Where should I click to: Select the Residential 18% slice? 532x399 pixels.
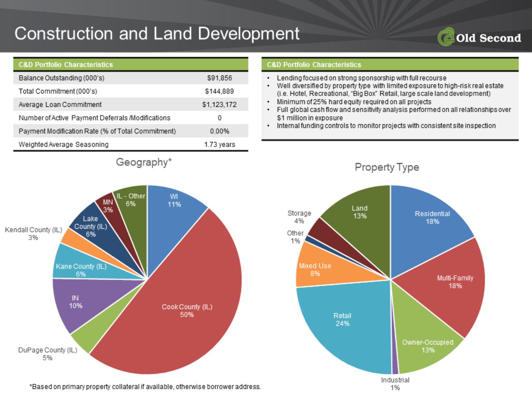click(432, 217)
